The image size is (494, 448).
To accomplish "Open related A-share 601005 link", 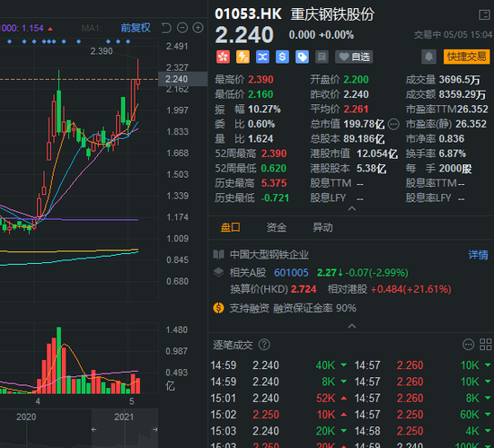I will pyautogui.click(x=291, y=273).
